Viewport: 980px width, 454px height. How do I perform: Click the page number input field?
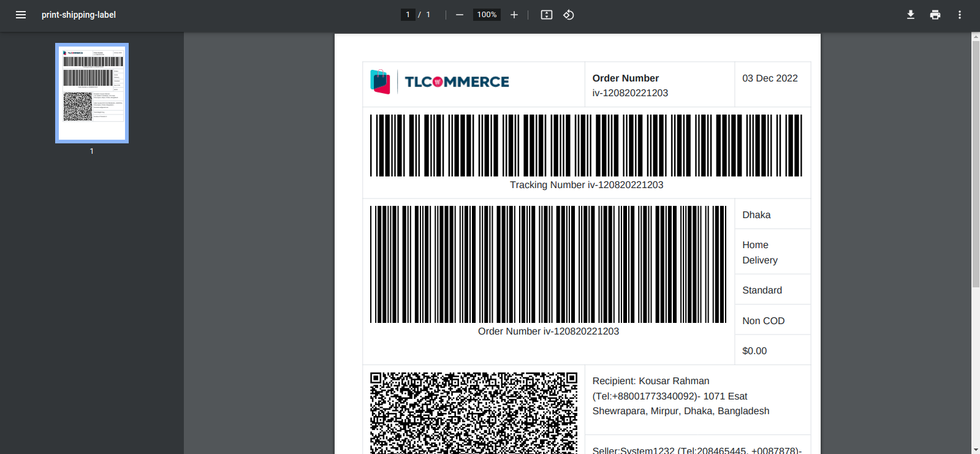click(408, 15)
